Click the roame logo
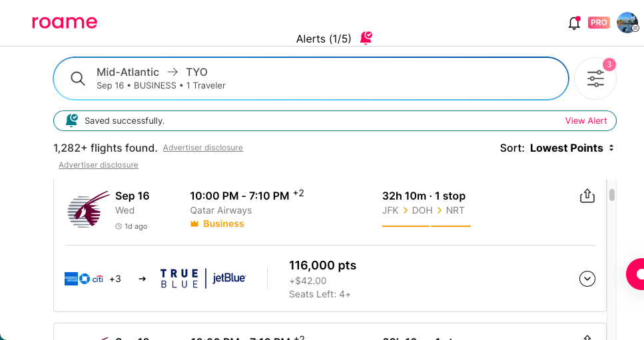Viewport: 644px width, 340px height. coord(65,22)
